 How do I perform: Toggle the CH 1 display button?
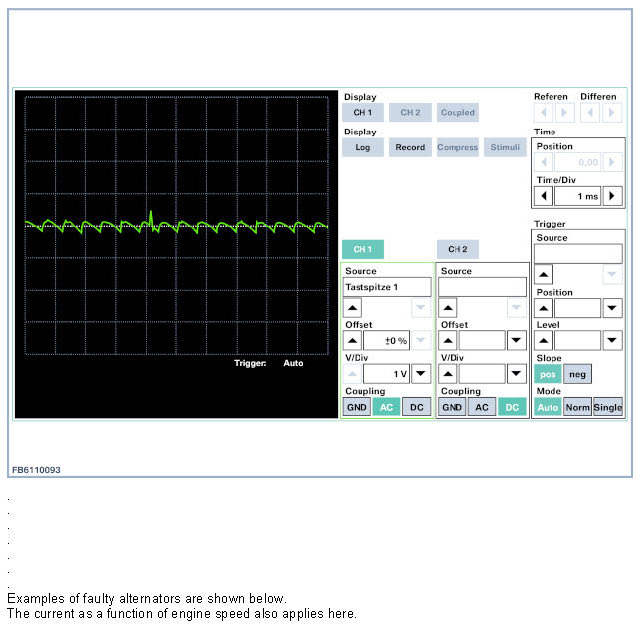pos(362,113)
